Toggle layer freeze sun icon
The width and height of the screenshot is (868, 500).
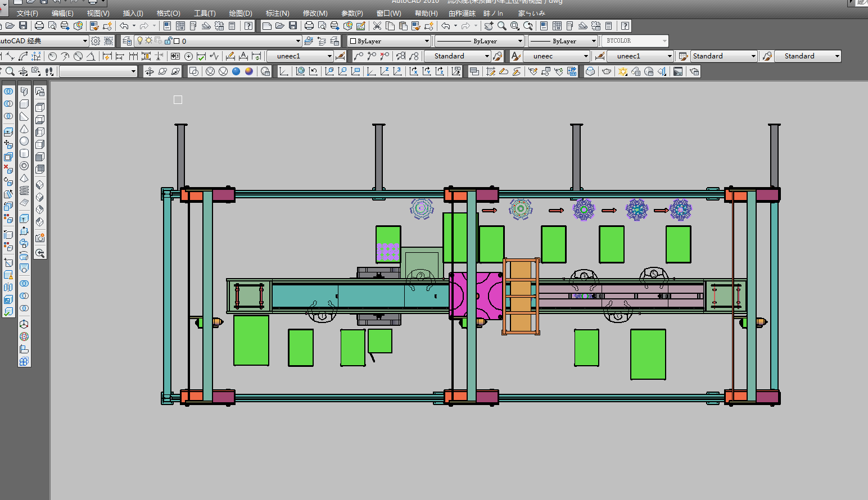(x=148, y=41)
